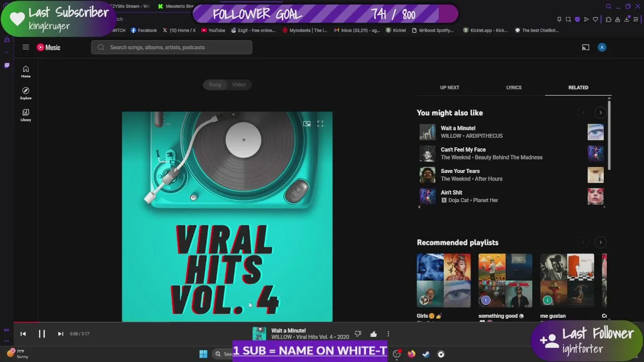Click the Viral Hits Vol. 4 album link

coord(315,337)
